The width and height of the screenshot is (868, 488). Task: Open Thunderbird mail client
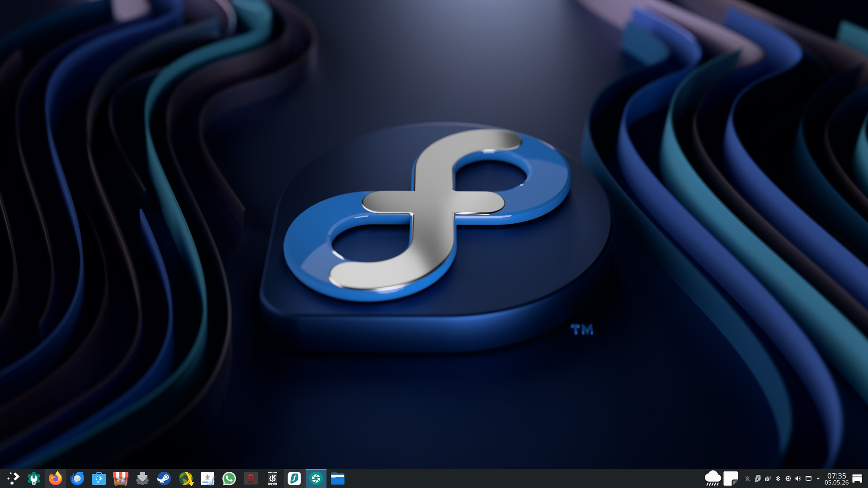pyautogui.click(x=77, y=478)
